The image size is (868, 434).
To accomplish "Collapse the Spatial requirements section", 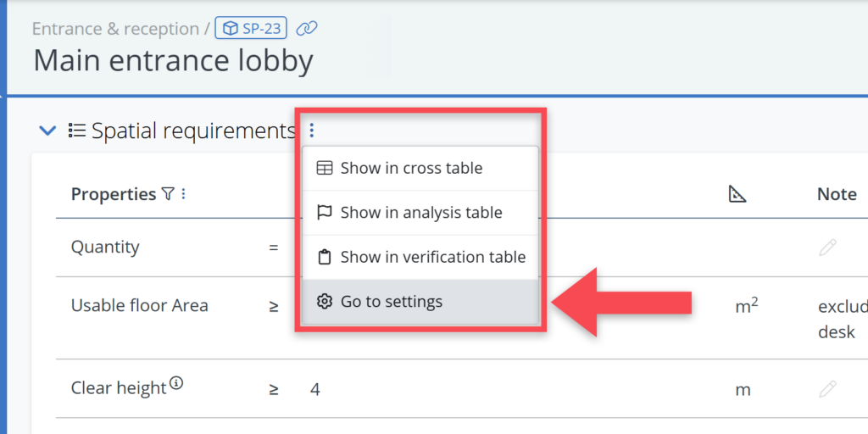I will point(48,131).
